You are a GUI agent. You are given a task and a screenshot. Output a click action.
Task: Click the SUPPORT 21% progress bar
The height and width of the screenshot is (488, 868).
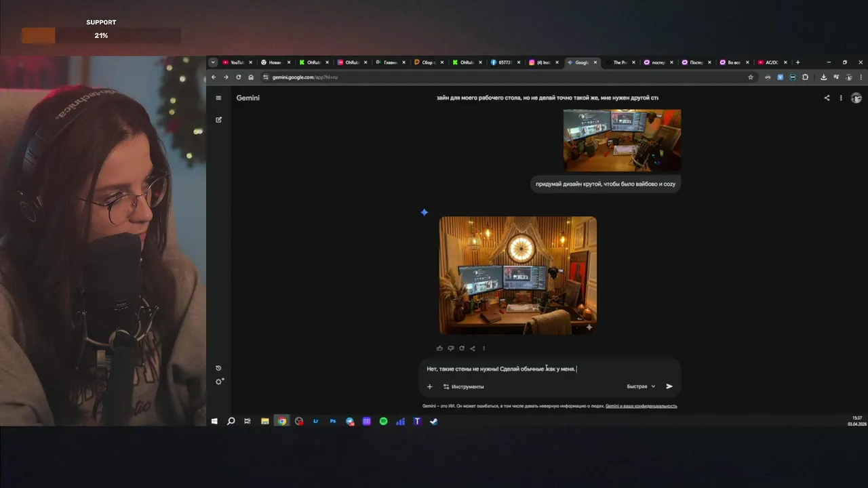[x=101, y=35]
